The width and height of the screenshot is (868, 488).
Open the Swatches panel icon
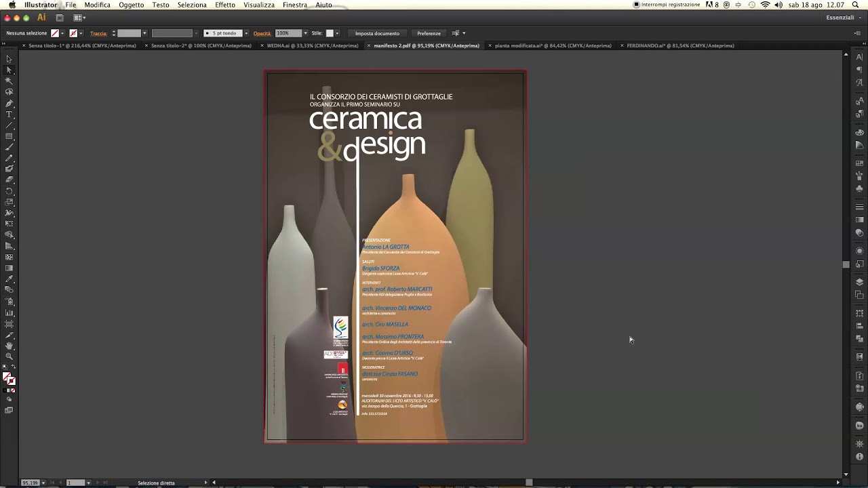[x=859, y=163]
